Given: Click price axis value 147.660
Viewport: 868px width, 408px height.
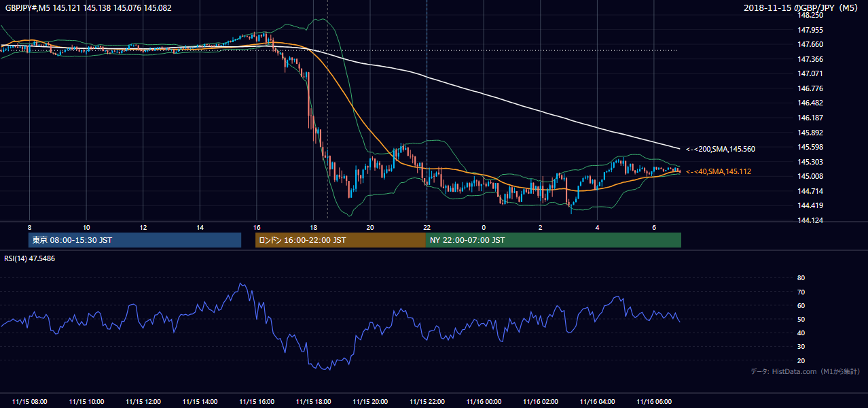Looking at the screenshot, I should (x=810, y=44).
